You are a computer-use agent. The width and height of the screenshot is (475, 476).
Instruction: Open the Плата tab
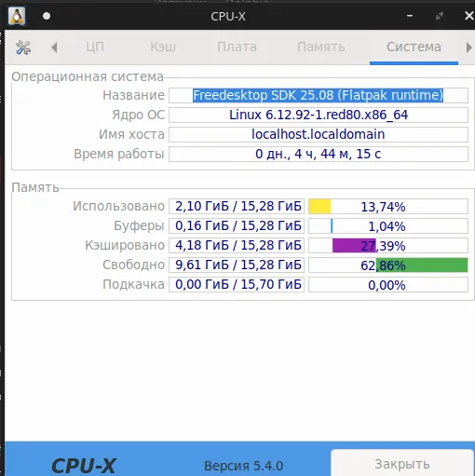(237, 48)
